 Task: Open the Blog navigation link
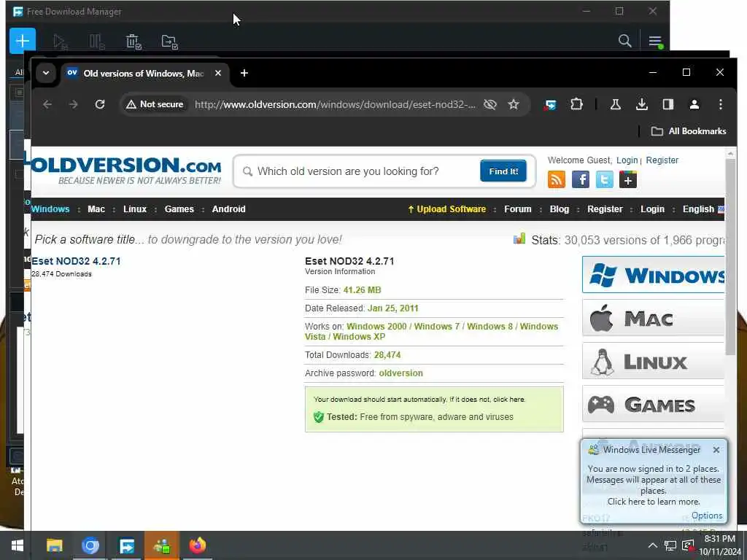pyautogui.click(x=560, y=209)
